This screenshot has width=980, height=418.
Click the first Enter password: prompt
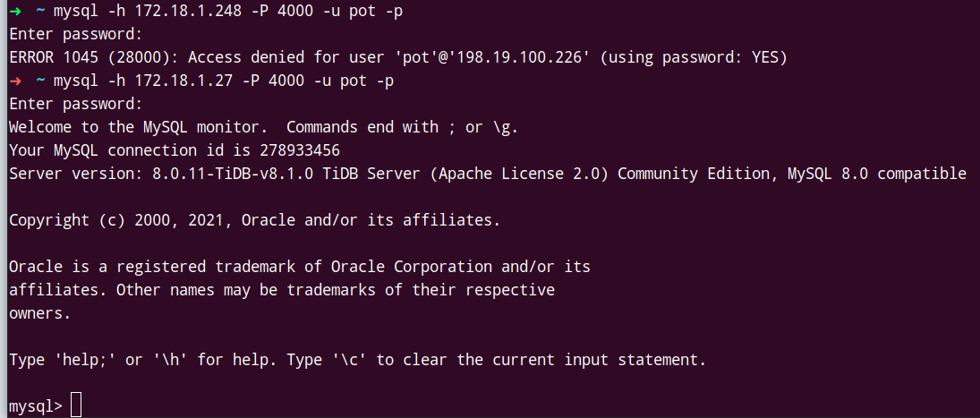click(76, 35)
